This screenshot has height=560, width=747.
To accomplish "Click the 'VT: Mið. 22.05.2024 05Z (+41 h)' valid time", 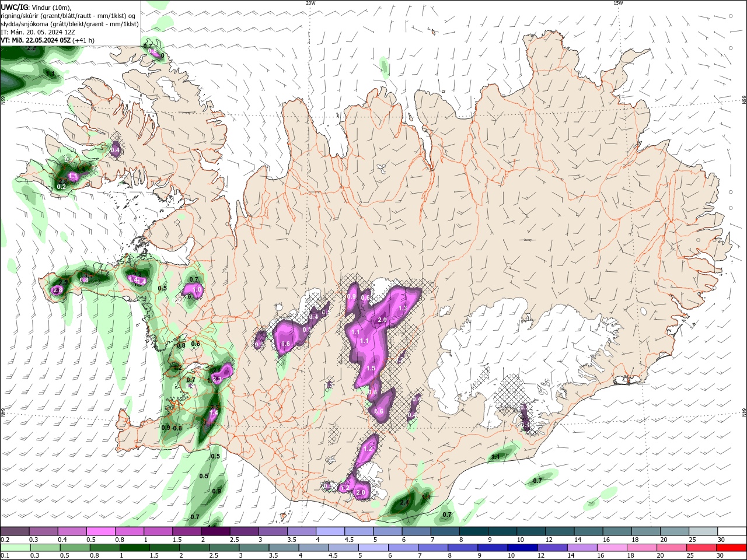I will tap(48, 40).
